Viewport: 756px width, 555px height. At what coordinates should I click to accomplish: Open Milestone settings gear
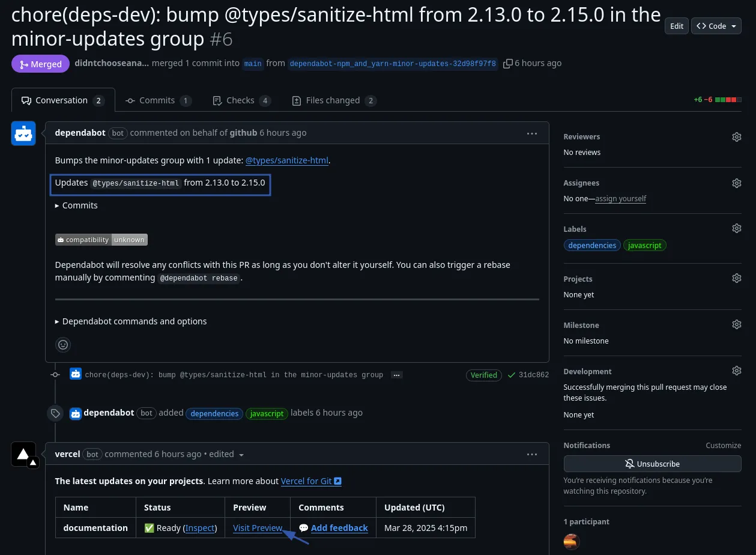point(736,325)
